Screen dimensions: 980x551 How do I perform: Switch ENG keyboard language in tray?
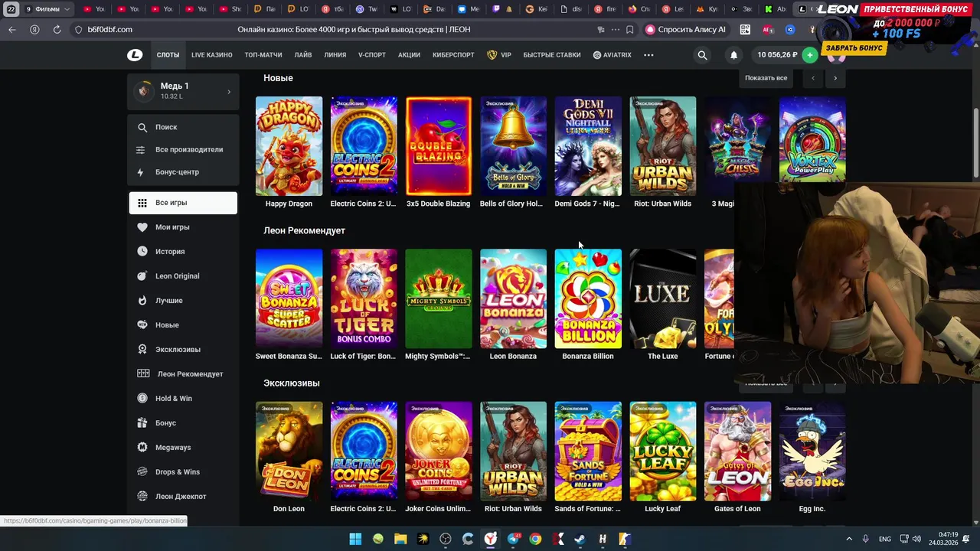[885, 539]
